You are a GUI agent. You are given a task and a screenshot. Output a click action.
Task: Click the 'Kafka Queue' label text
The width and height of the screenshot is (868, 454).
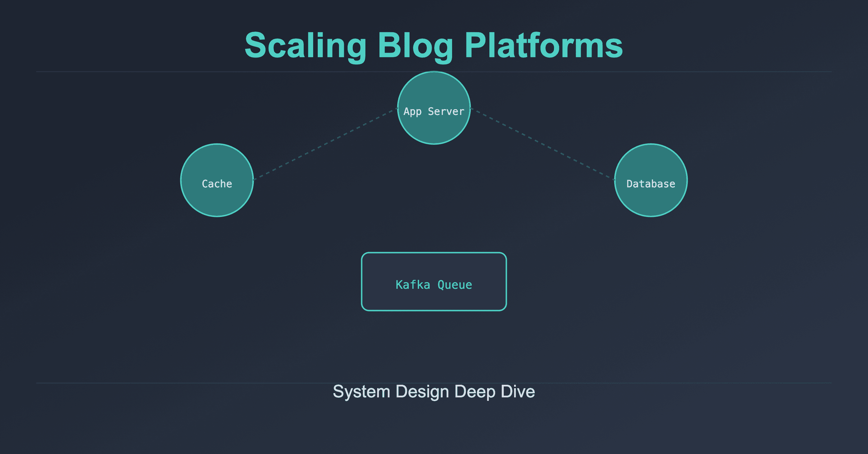coord(434,285)
